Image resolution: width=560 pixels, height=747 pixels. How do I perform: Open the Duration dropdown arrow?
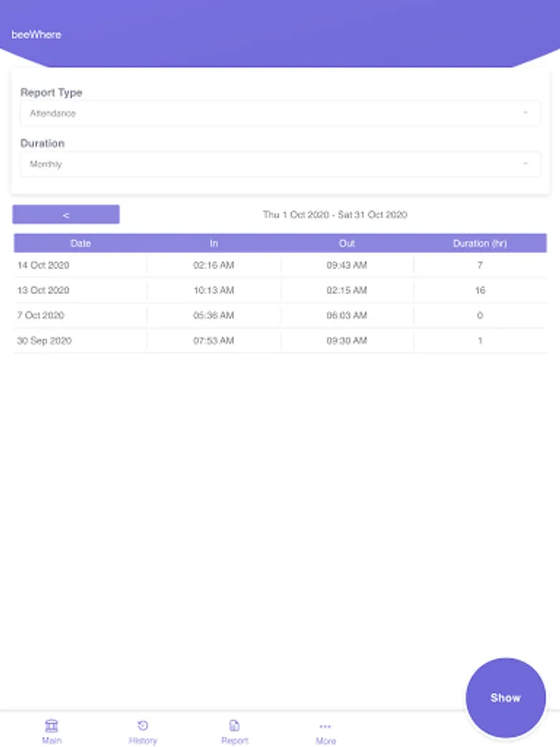[x=525, y=164]
